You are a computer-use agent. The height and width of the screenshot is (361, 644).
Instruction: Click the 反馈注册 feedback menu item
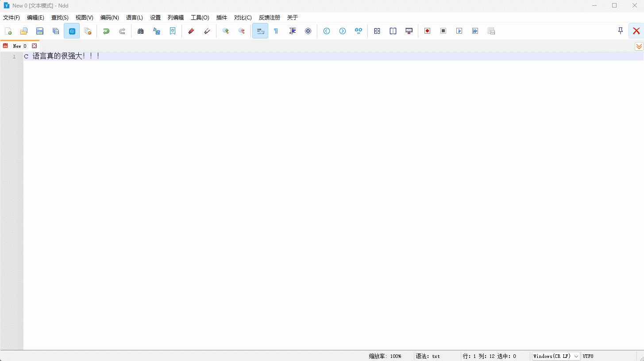(270, 18)
